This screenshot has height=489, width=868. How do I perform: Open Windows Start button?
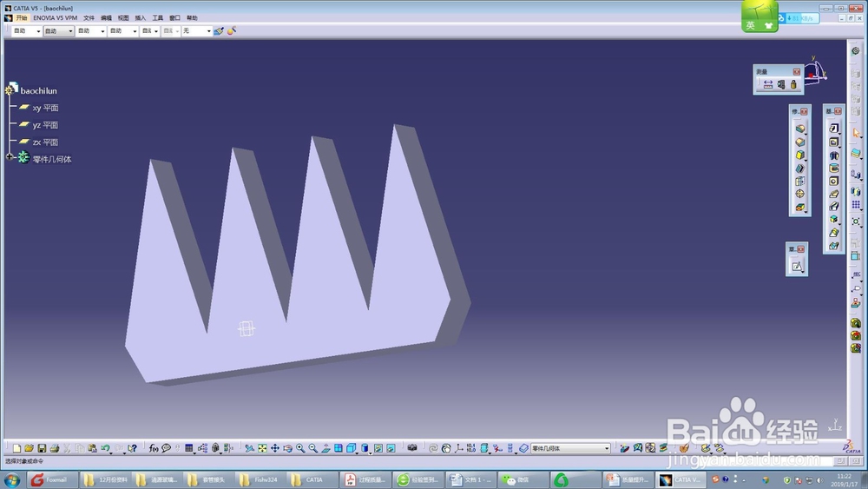coord(11,479)
